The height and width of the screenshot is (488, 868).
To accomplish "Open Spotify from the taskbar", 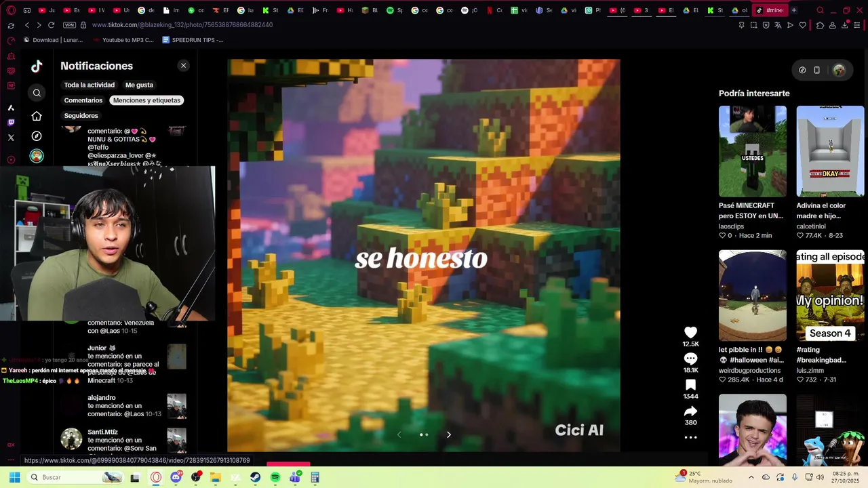I will pyautogui.click(x=275, y=477).
